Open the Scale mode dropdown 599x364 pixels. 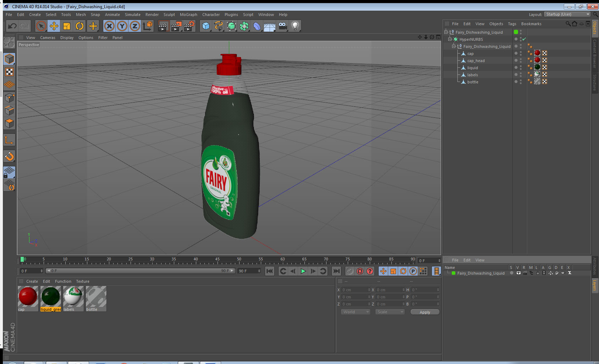pyautogui.click(x=390, y=312)
